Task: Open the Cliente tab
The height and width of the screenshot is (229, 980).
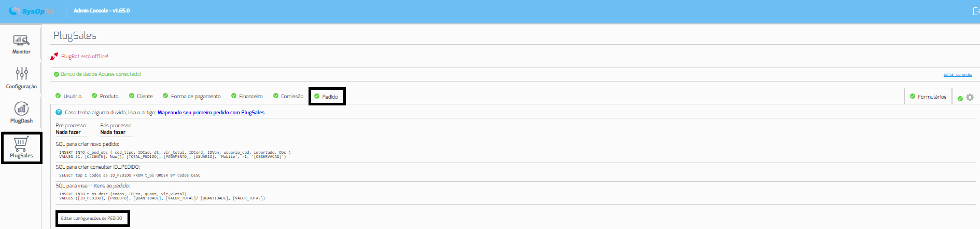Action: coord(141,96)
